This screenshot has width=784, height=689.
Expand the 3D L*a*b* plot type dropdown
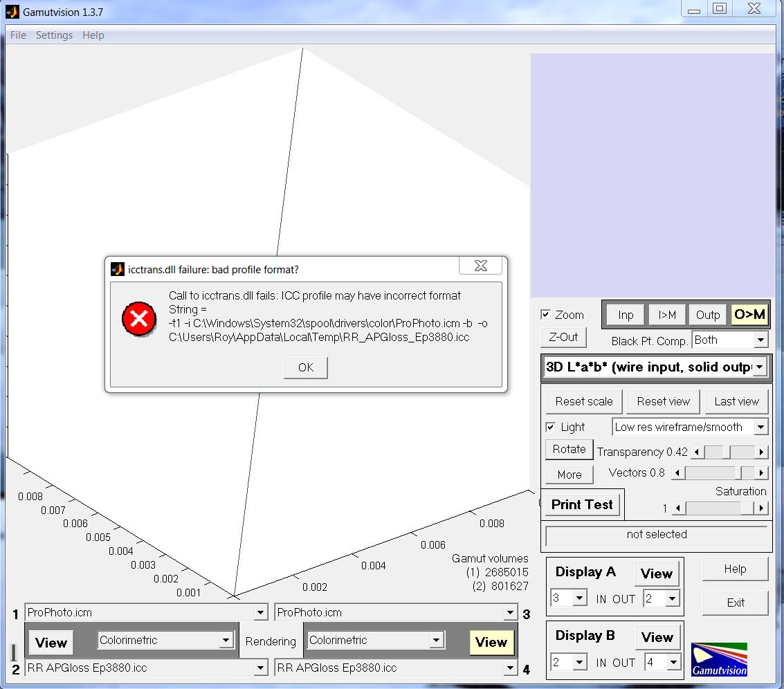coord(760,367)
